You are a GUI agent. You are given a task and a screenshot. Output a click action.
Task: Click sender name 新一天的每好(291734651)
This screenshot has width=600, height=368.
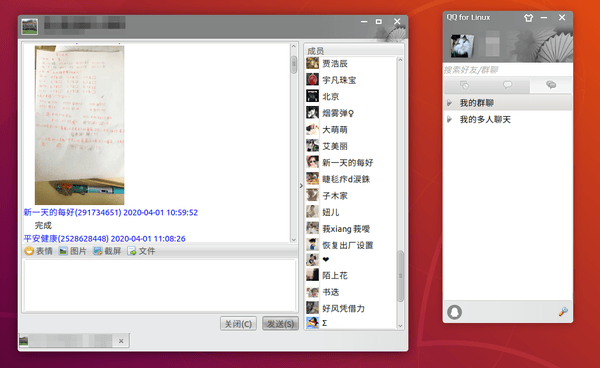point(73,212)
